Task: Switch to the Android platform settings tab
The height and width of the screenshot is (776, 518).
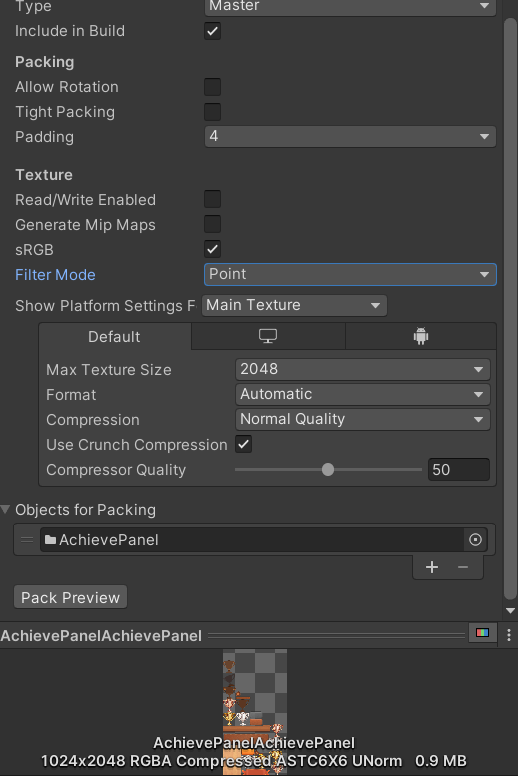Action: click(x=421, y=337)
